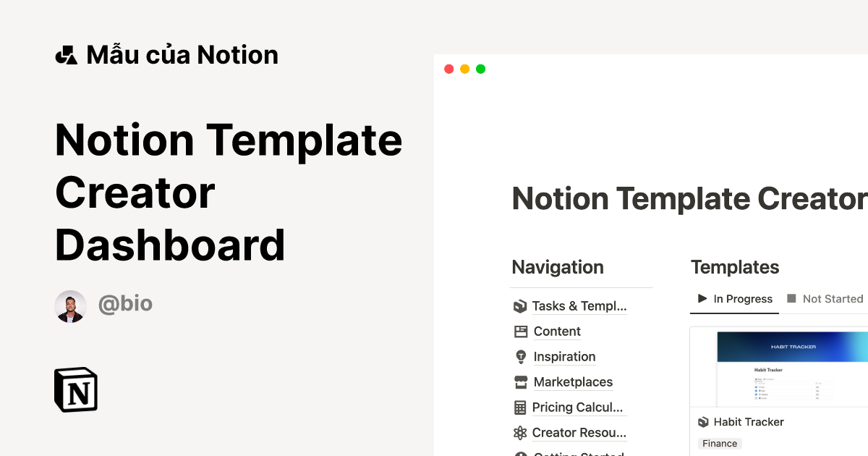Image resolution: width=868 pixels, height=456 pixels.
Task: Click the @bio profile avatar
Action: (70, 305)
